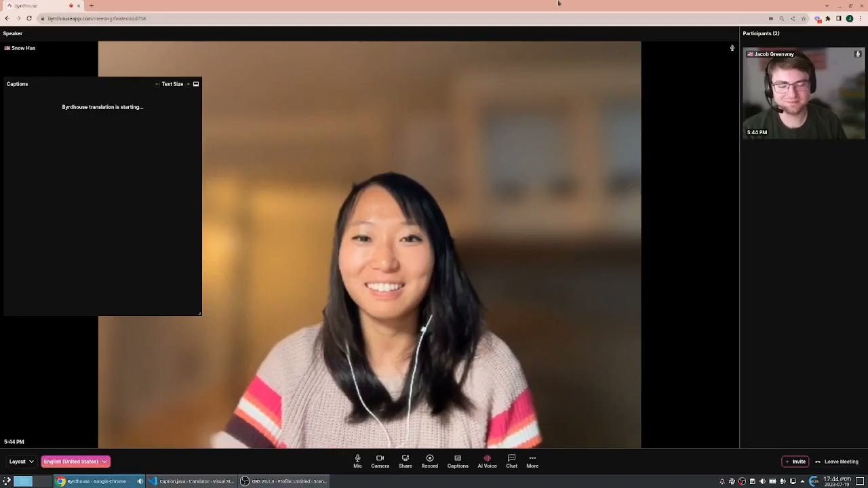
Task: Click the 'Byrdhouse translation is starting...' message
Action: click(102, 107)
